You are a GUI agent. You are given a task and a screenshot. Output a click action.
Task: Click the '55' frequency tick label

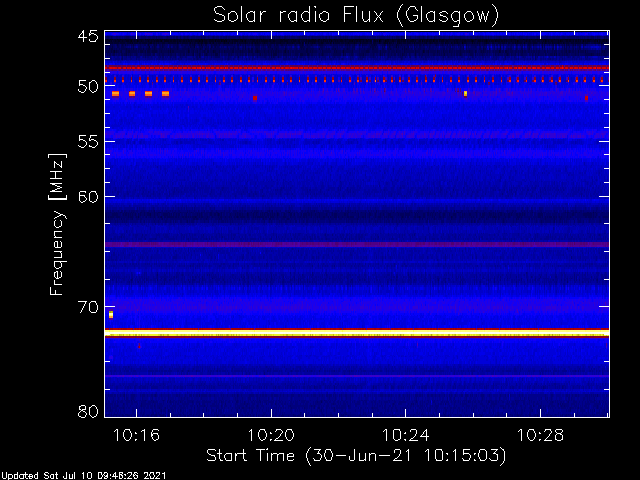(x=88, y=142)
